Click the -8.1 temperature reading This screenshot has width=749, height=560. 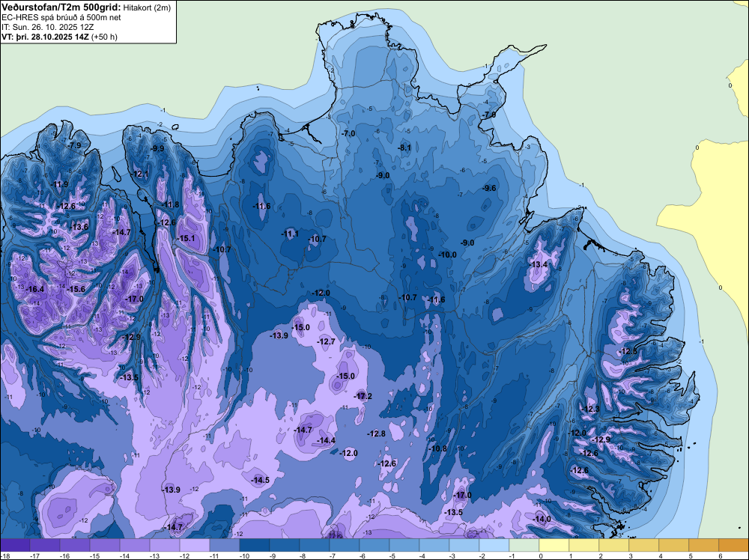[404, 148]
